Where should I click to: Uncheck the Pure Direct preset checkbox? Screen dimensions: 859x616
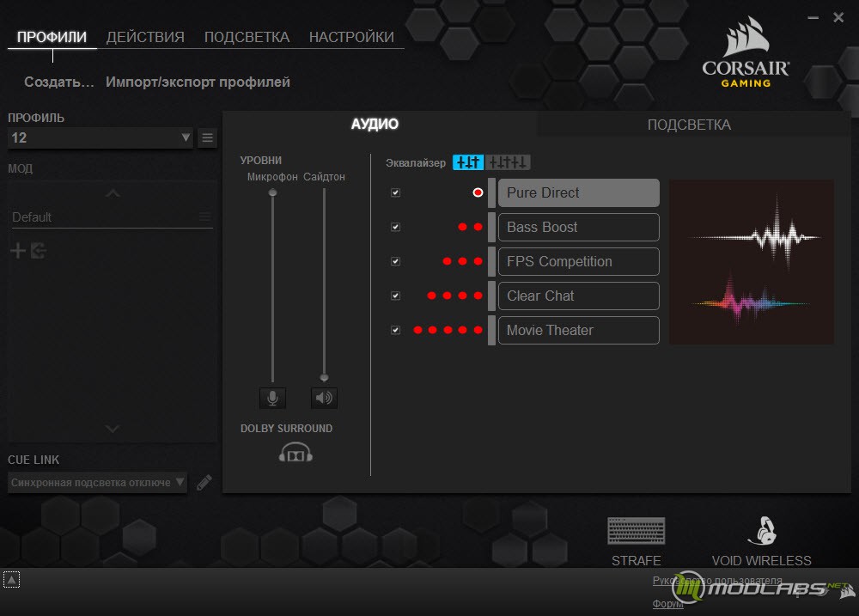pyautogui.click(x=395, y=192)
